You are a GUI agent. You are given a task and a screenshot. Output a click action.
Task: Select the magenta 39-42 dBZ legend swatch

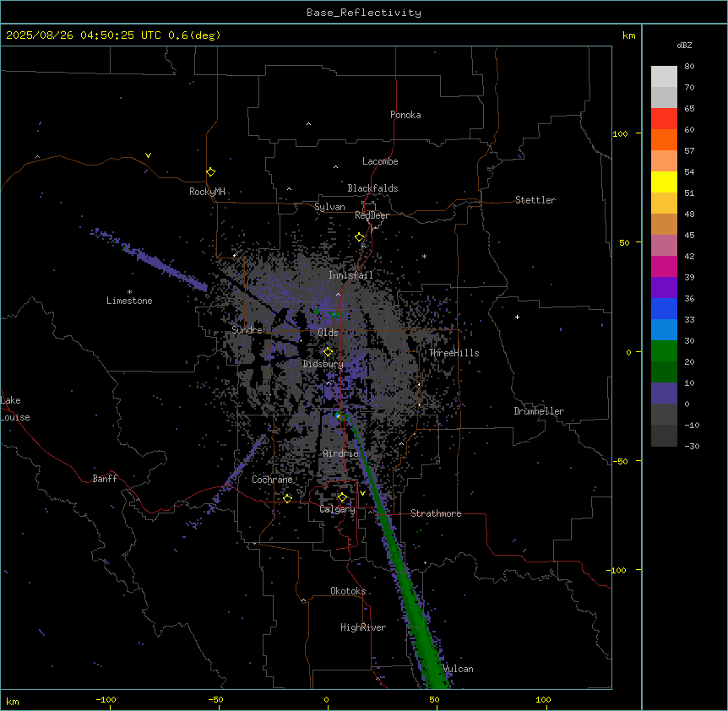664,266
